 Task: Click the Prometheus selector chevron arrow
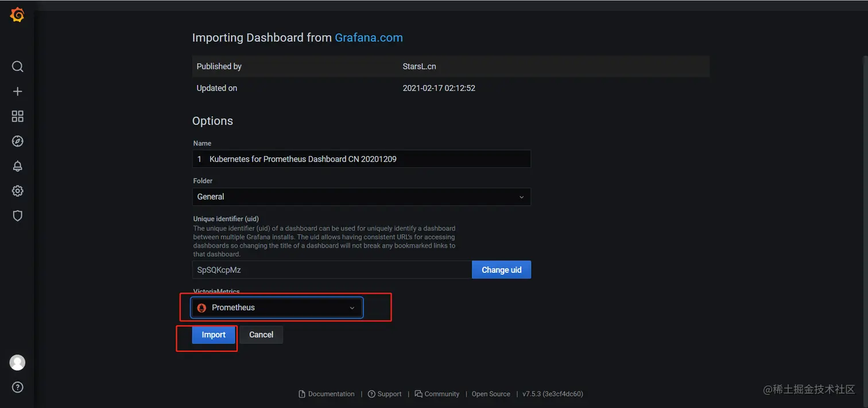coord(352,308)
